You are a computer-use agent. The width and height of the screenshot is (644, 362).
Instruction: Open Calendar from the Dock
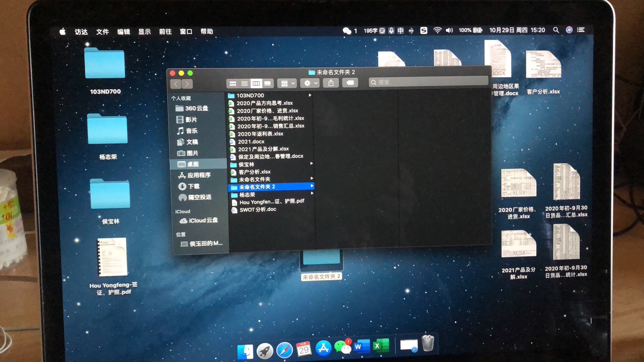point(304,349)
